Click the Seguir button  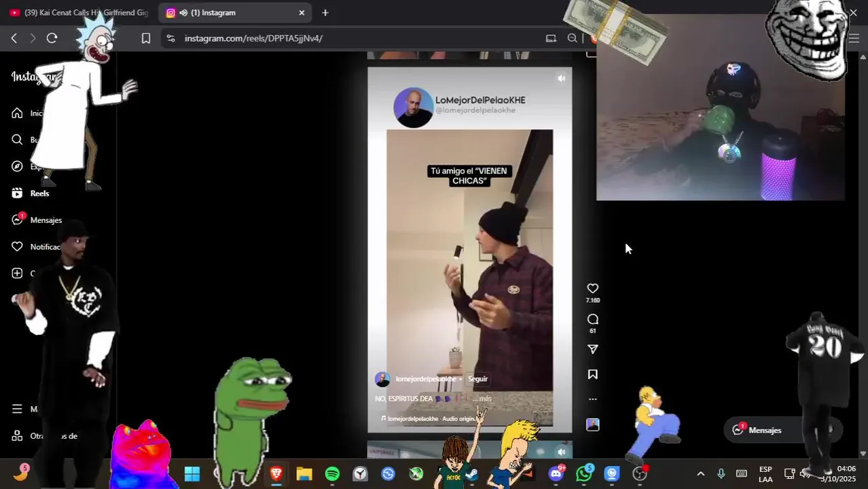[x=477, y=379]
